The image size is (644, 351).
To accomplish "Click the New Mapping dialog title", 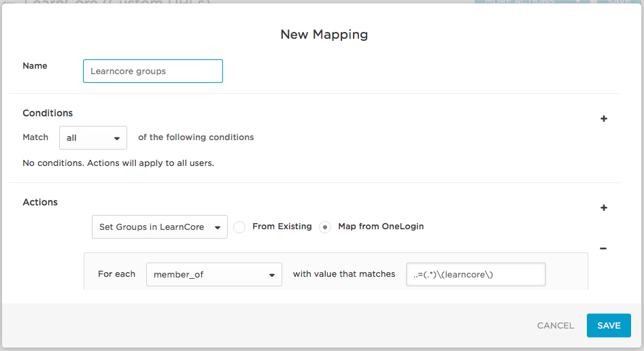I will [324, 34].
